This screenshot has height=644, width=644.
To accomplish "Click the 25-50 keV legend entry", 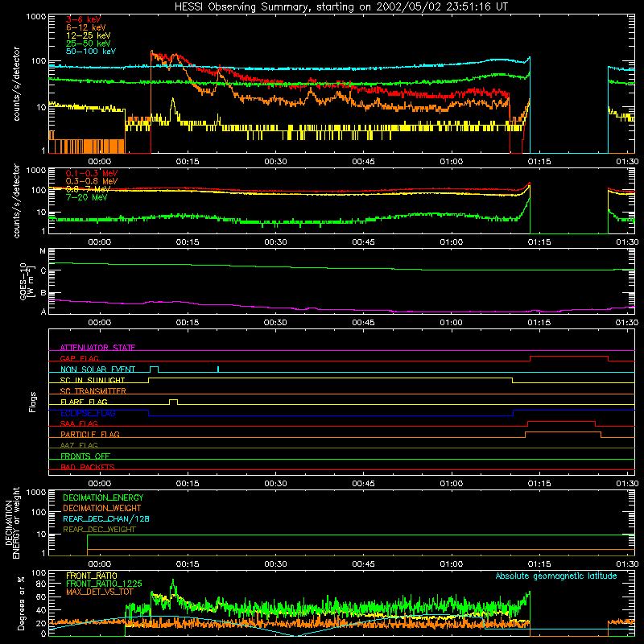I will pyautogui.click(x=89, y=43).
